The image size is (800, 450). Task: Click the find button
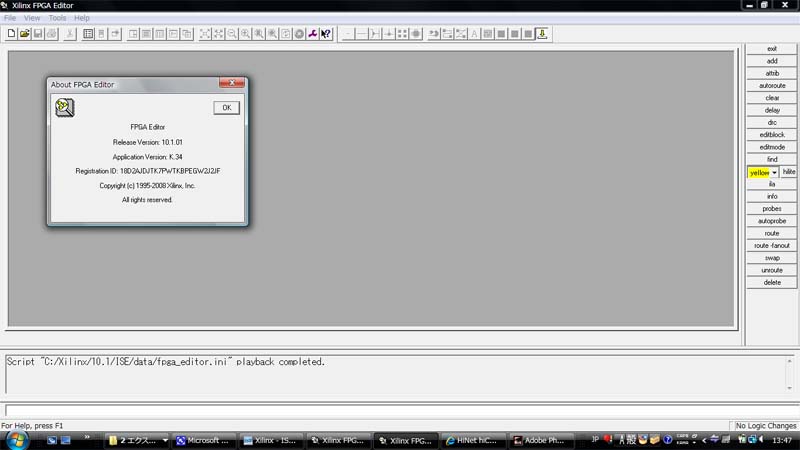[x=771, y=159]
